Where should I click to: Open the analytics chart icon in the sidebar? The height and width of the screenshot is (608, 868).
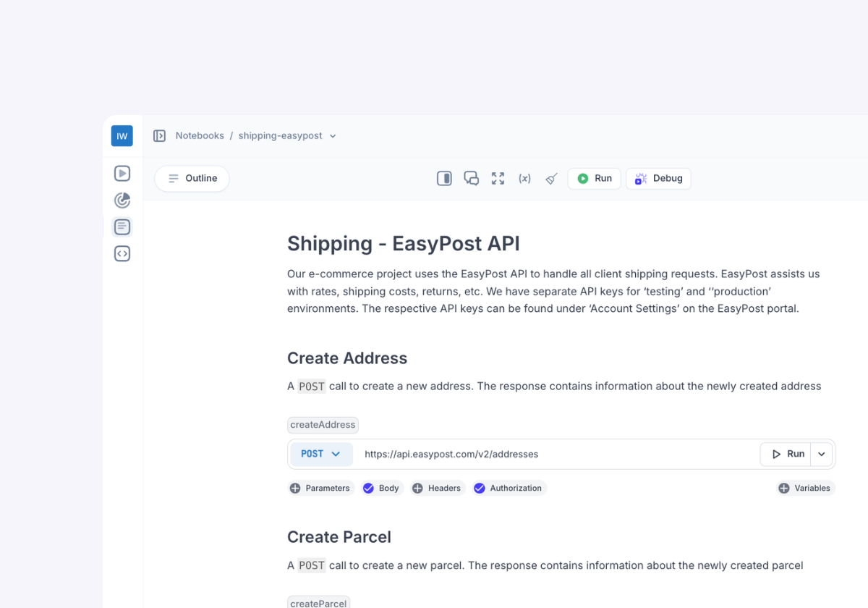pos(122,200)
